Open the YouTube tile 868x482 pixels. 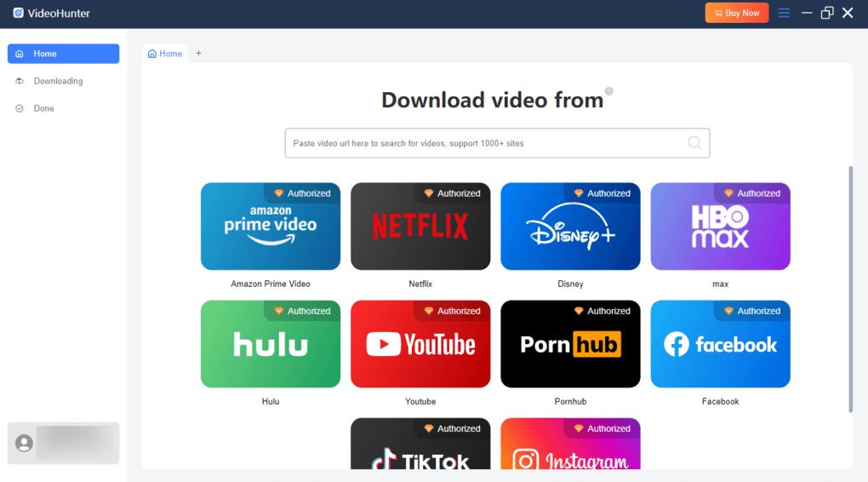point(420,343)
